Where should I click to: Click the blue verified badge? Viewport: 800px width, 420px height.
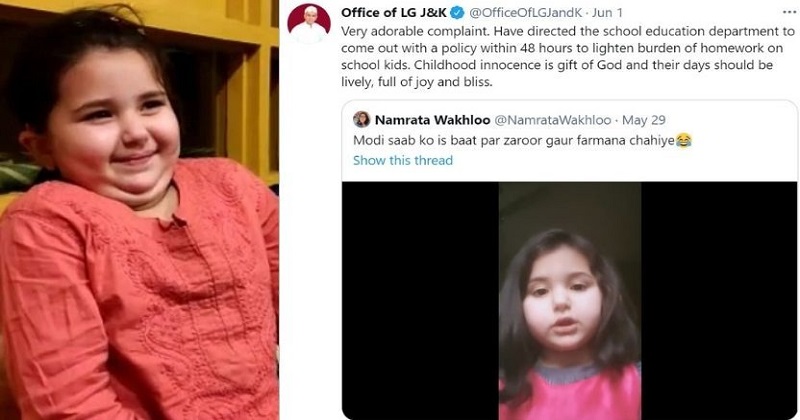[x=457, y=13]
